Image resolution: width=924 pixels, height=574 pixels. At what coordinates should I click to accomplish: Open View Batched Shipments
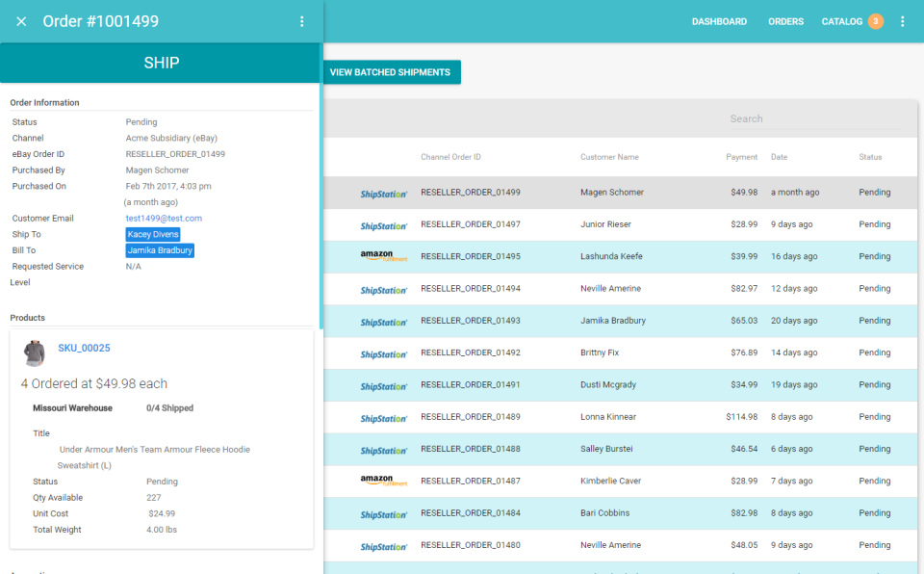coord(392,71)
